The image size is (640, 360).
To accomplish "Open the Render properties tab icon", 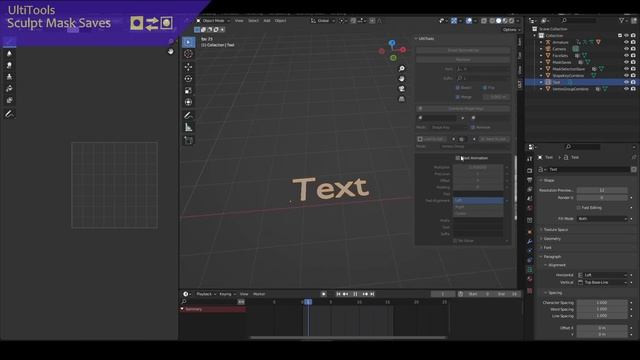I will click(x=530, y=171).
